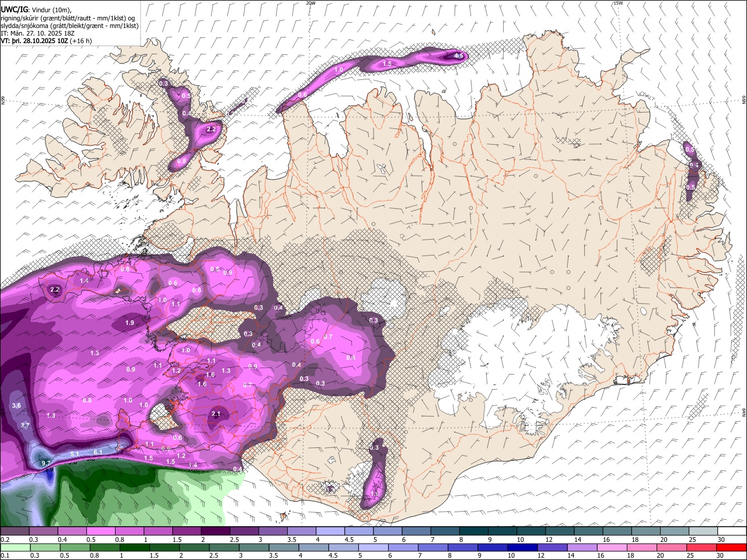This screenshot has height=560, width=747.
Task: Click the pale grey 25 snow legend swatch
Action: pyautogui.click(x=703, y=531)
